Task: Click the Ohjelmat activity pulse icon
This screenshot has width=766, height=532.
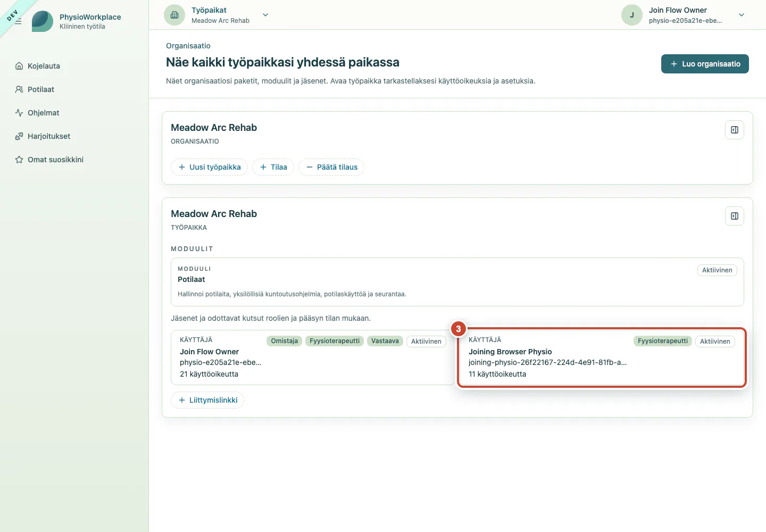Action: [x=19, y=113]
